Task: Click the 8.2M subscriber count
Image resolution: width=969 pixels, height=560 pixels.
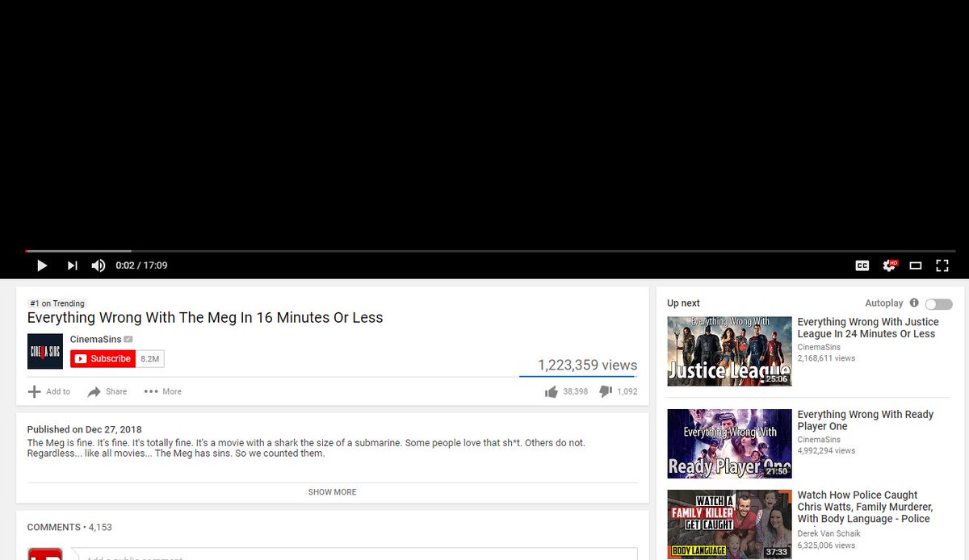Action: click(150, 359)
